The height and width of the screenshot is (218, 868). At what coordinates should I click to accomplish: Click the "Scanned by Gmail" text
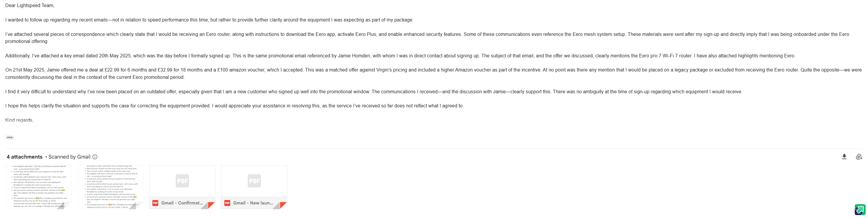(69, 157)
